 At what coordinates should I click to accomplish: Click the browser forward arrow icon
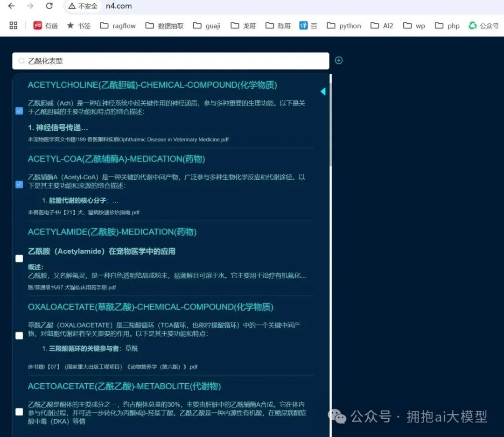tap(30, 7)
